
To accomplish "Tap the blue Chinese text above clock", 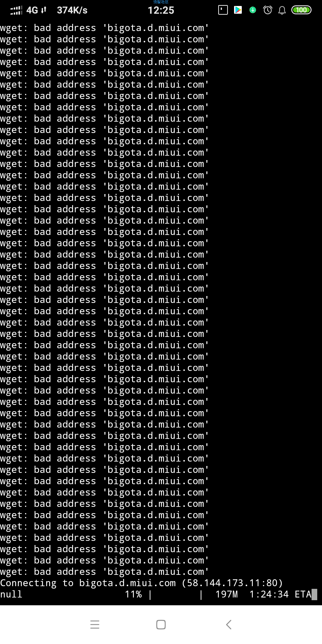I will [x=161, y=2].
